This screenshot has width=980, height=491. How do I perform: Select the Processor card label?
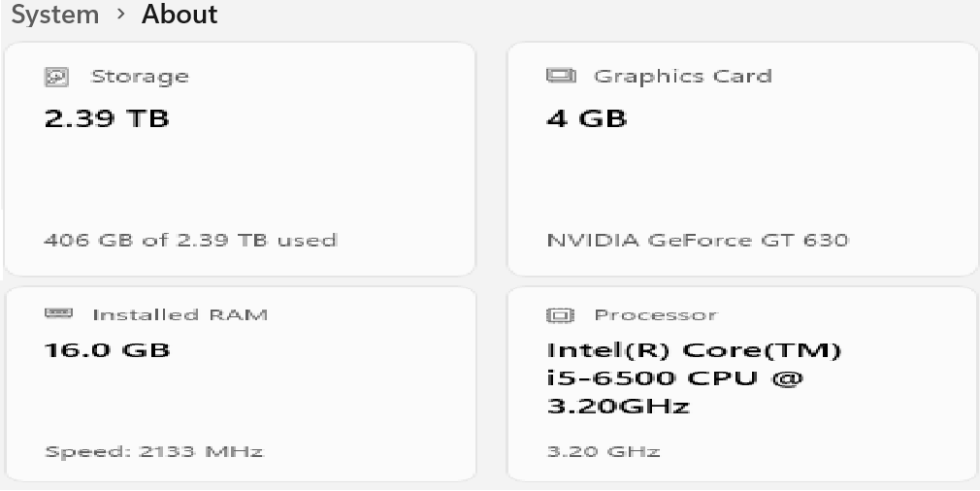pyautogui.click(x=655, y=314)
